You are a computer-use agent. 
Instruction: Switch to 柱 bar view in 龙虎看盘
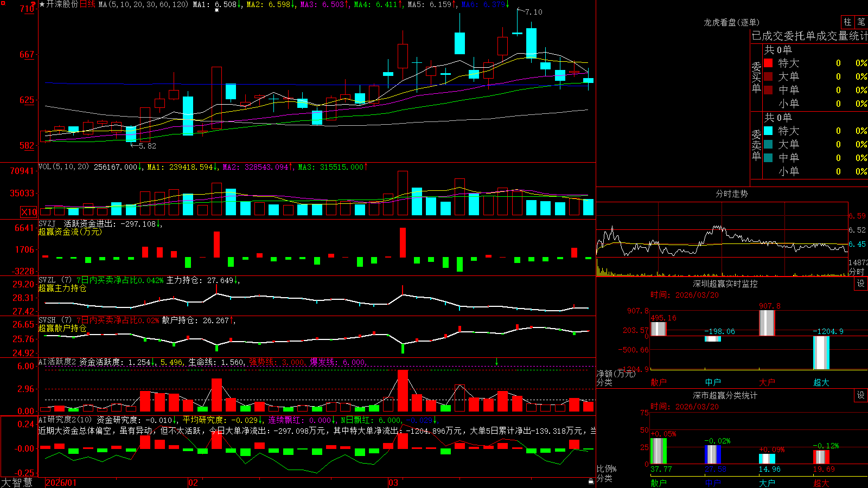click(x=847, y=22)
